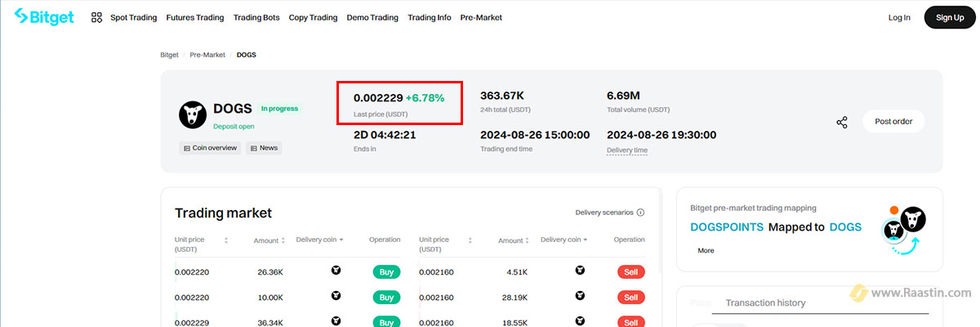Open Futures Trading menu
Screen dimensions: 980x327
194,17
